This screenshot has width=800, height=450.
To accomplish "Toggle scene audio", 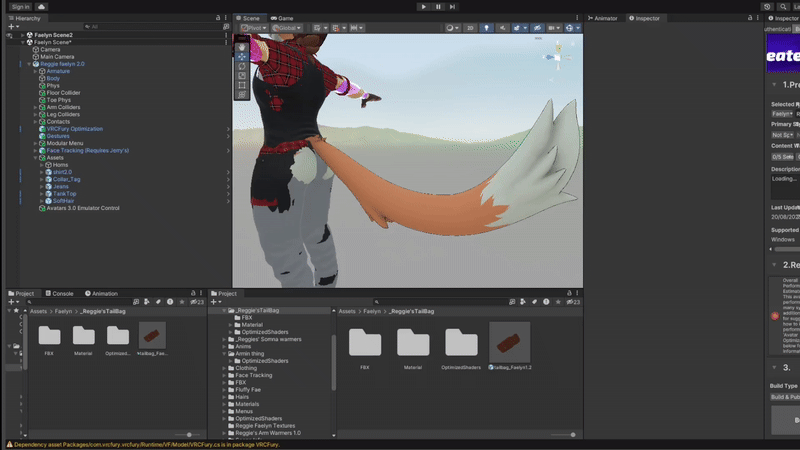I will 502,28.
